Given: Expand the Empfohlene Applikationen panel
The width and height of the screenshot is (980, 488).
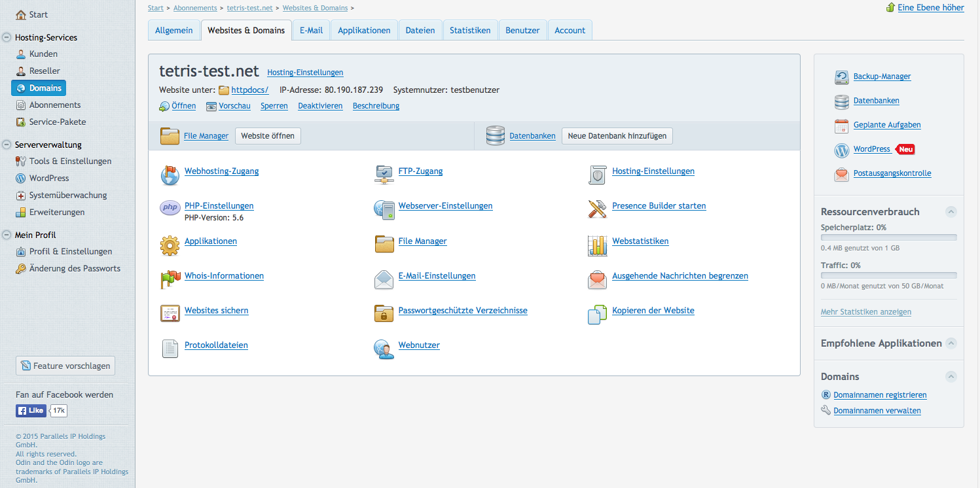Looking at the screenshot, I should coord(951,343).
